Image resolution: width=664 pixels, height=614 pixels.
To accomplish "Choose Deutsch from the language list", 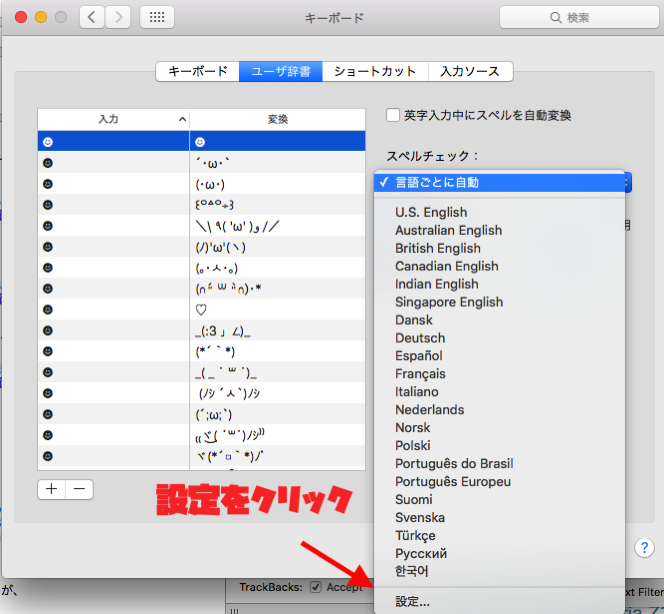I will tap(420, 338).
